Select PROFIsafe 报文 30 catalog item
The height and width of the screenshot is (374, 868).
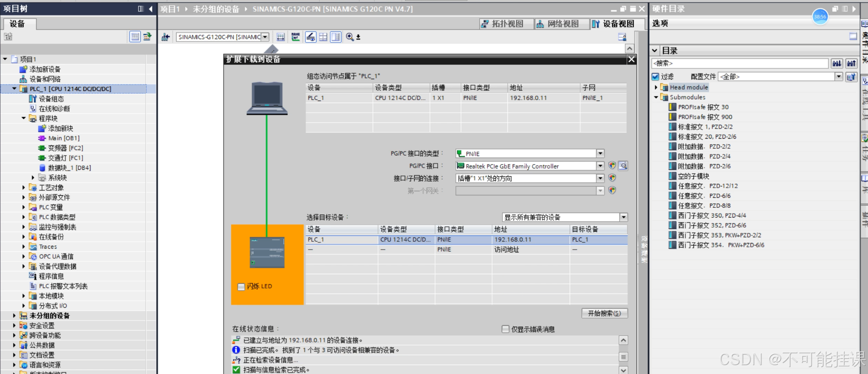point(703,107)
